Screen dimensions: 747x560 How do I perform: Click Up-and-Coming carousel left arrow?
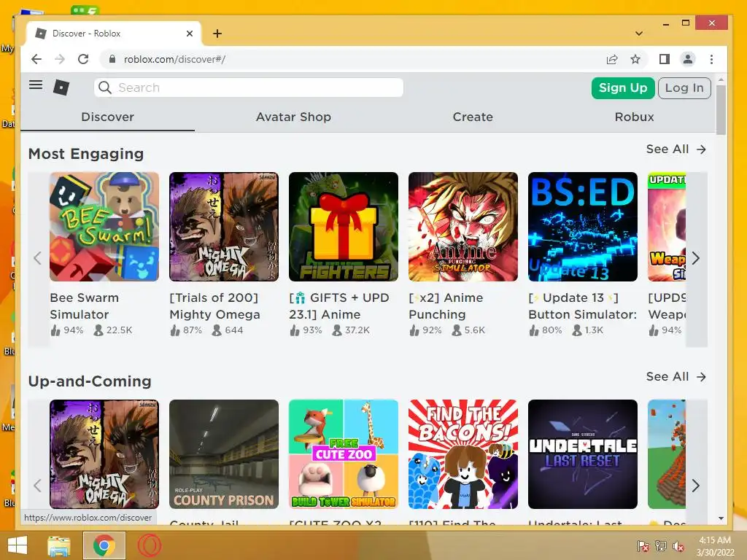coord(38,486)
